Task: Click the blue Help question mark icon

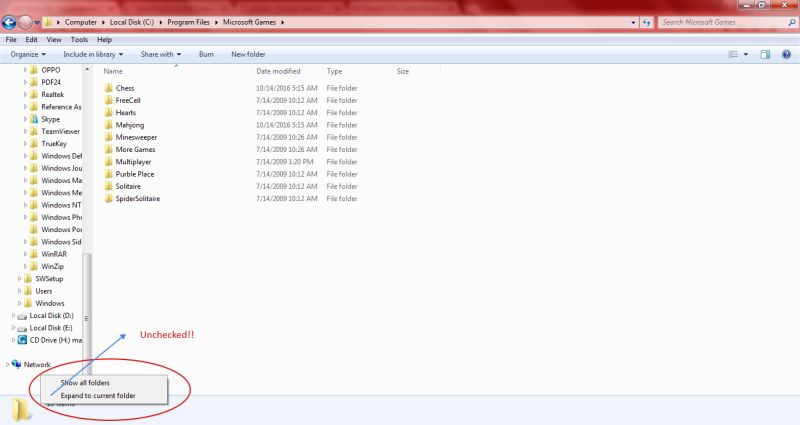Action: point(786,54)
